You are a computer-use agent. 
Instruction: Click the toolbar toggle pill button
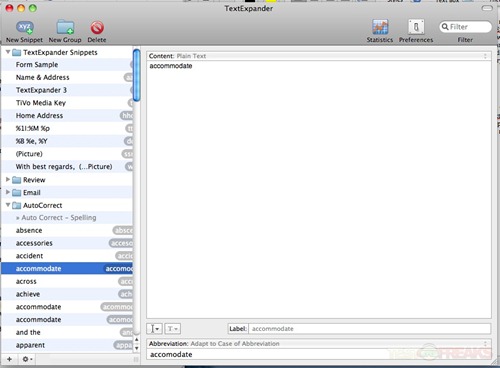coord(487,8)
